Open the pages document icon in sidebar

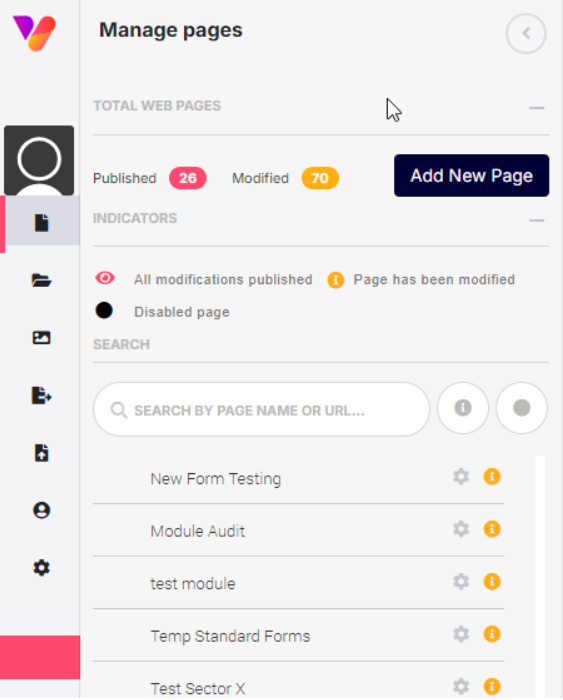[42, 222]
